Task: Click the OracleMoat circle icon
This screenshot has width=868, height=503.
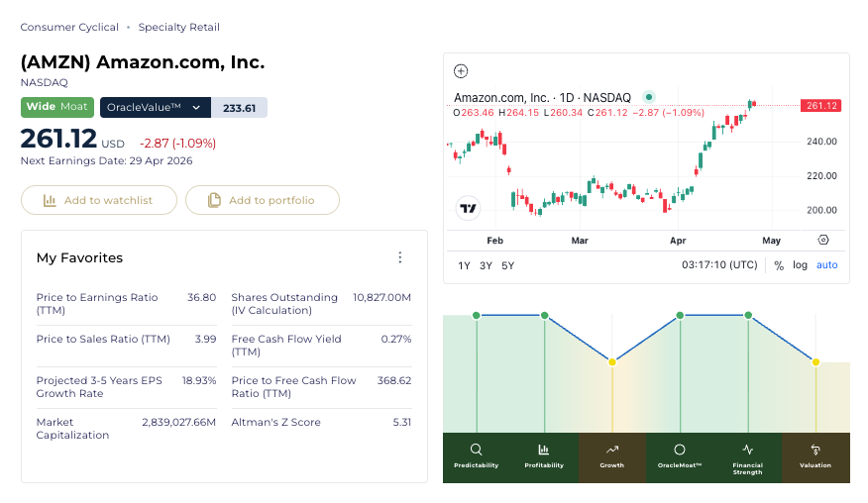Action: click(x=680, y=450)
